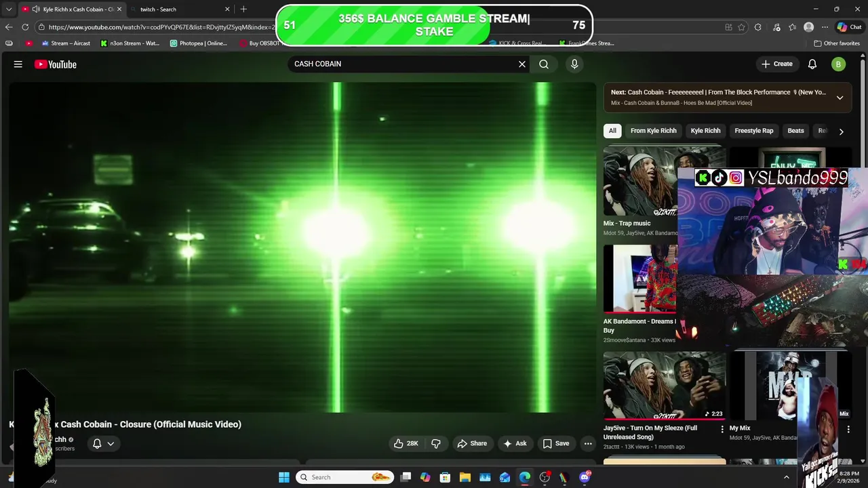The height and width of the screenshot is (488, 868).
Task: Show hidden system tray icons
Action: 787,477
